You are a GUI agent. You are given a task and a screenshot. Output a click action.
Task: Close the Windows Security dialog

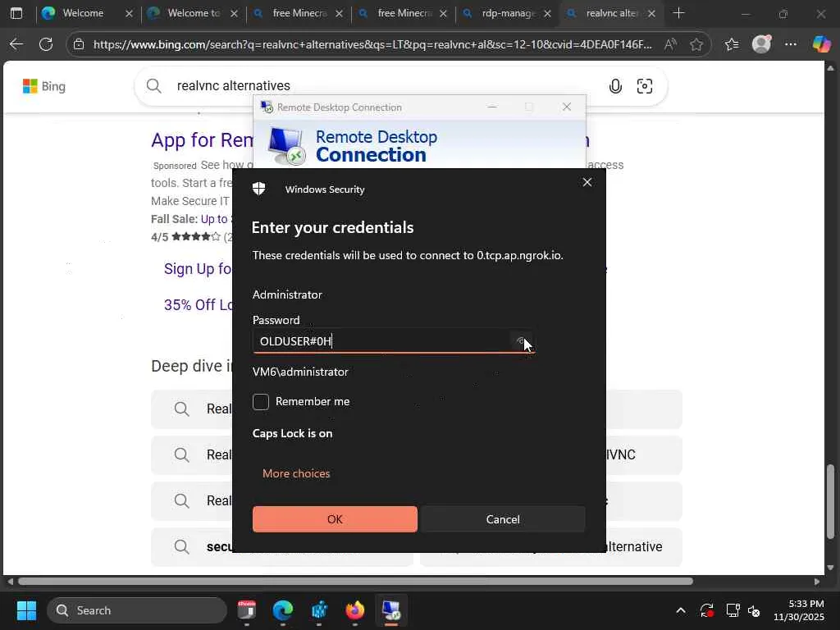point(587,182)
